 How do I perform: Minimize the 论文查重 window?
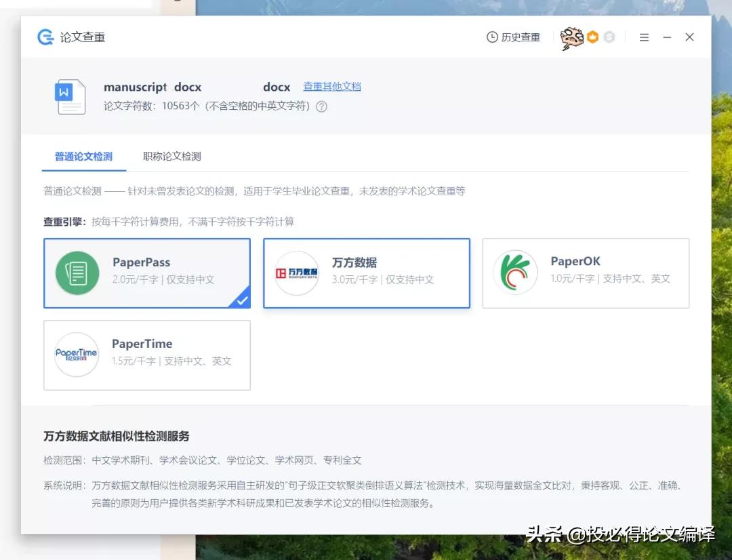pos(667,37)
